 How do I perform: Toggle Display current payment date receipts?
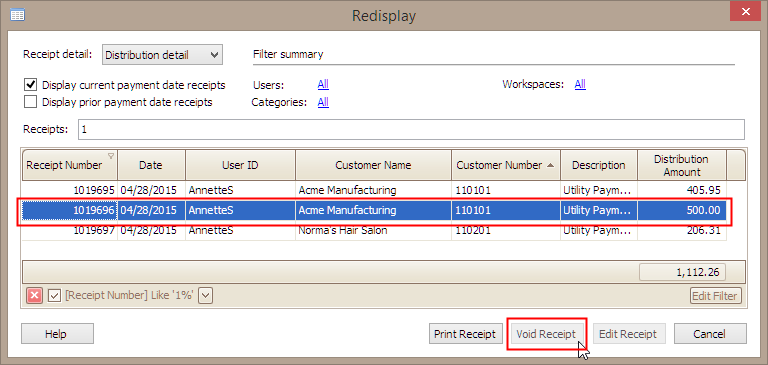pyautogui.click(x=31, y=85)
